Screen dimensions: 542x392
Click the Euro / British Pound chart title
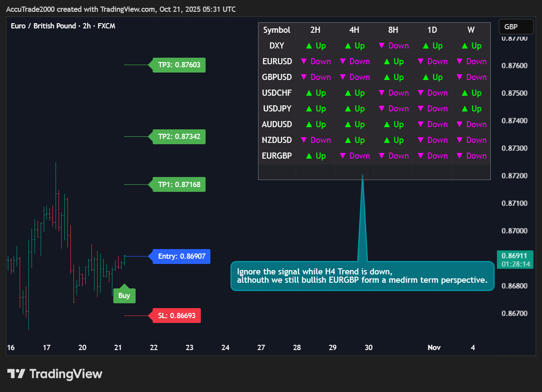pyautogui.click(x=63, y=26)
